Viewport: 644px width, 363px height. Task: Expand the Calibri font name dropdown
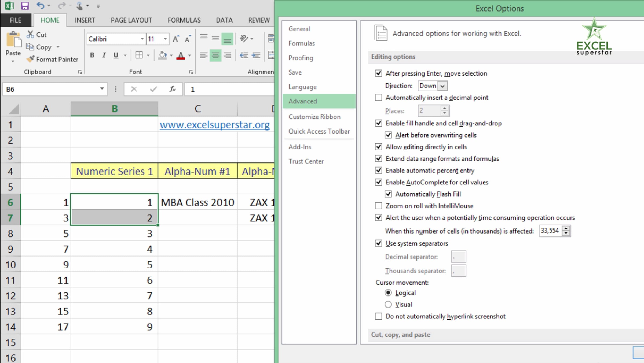pyautogui.click(x=142, y=39)
